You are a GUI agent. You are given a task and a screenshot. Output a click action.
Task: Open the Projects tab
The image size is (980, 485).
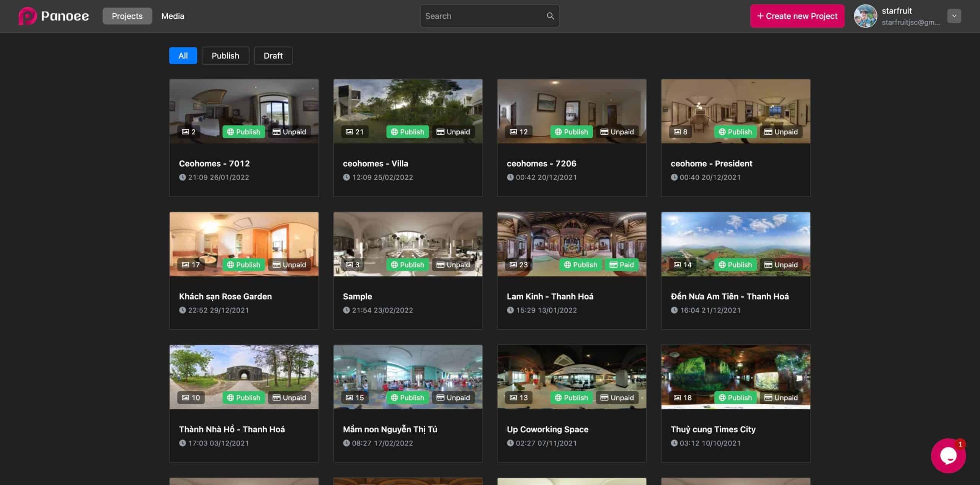pyautogui.click(x=127, y=16)
